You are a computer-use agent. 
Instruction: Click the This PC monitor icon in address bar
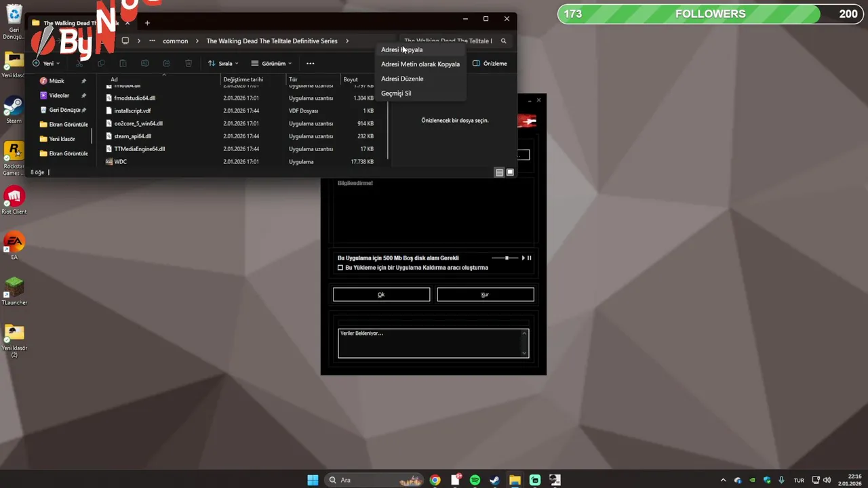click(x=125, y=41)
